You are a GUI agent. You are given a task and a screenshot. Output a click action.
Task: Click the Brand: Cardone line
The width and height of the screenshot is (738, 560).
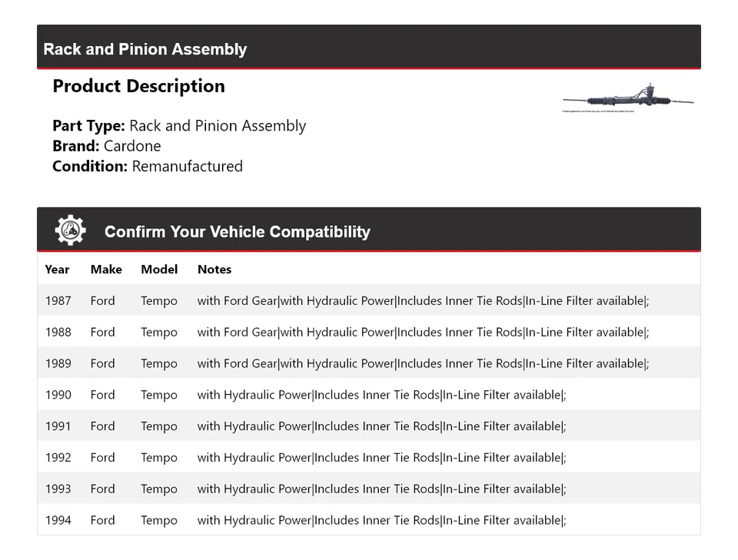(107, 146)
